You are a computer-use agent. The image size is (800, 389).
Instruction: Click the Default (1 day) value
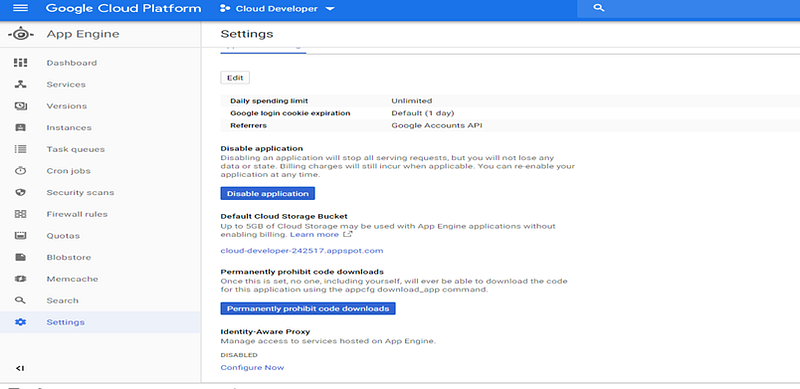click(x=422, y=113)
